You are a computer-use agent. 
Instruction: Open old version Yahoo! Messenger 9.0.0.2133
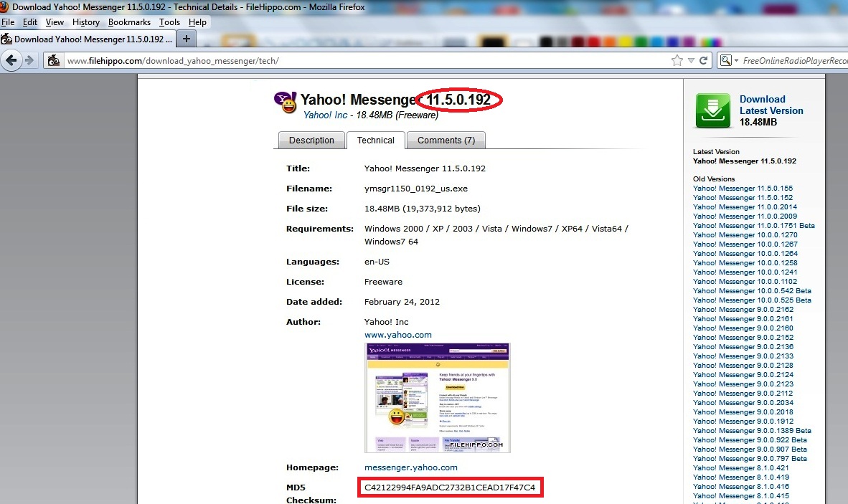tap(743, 356)
